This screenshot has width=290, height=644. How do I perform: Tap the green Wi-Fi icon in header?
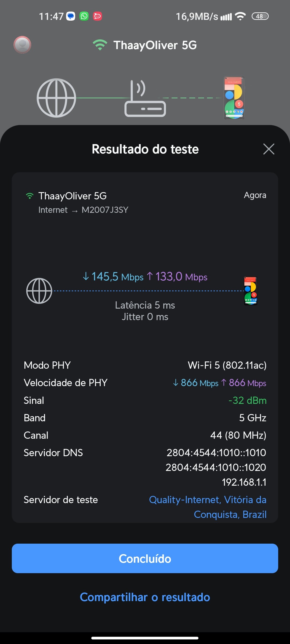coord(100,45)
